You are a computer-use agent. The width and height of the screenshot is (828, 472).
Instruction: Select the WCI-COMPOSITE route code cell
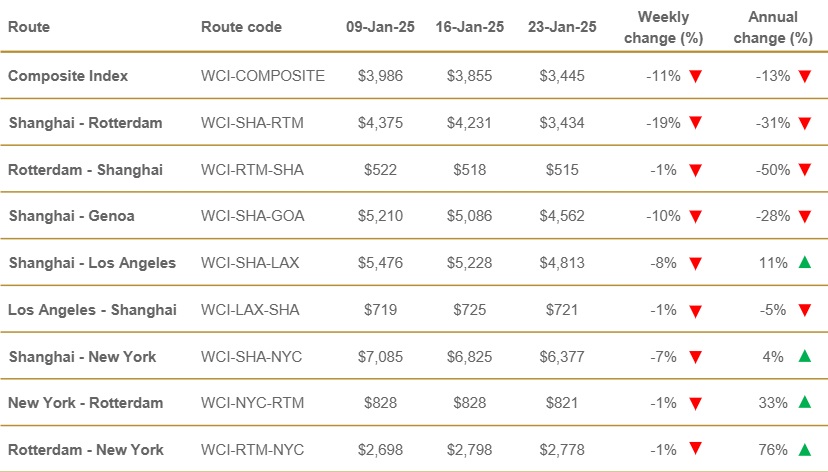pos(263,76)
